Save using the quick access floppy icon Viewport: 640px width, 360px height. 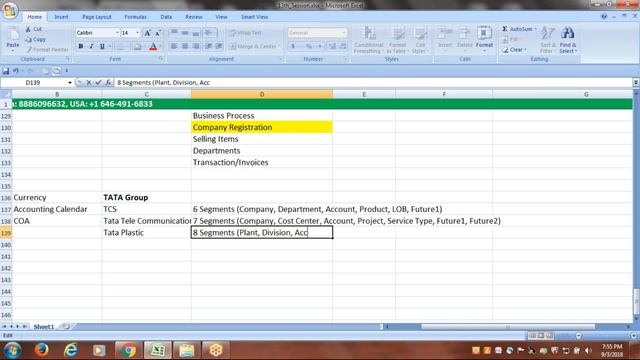6,71
